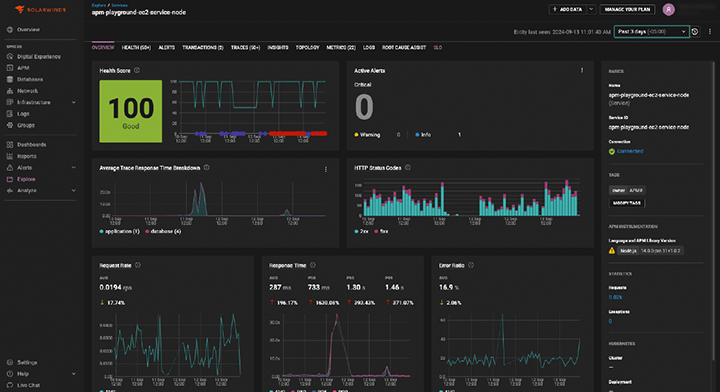Open the Past 3 days time dropdown

click(x=652, y=32)
